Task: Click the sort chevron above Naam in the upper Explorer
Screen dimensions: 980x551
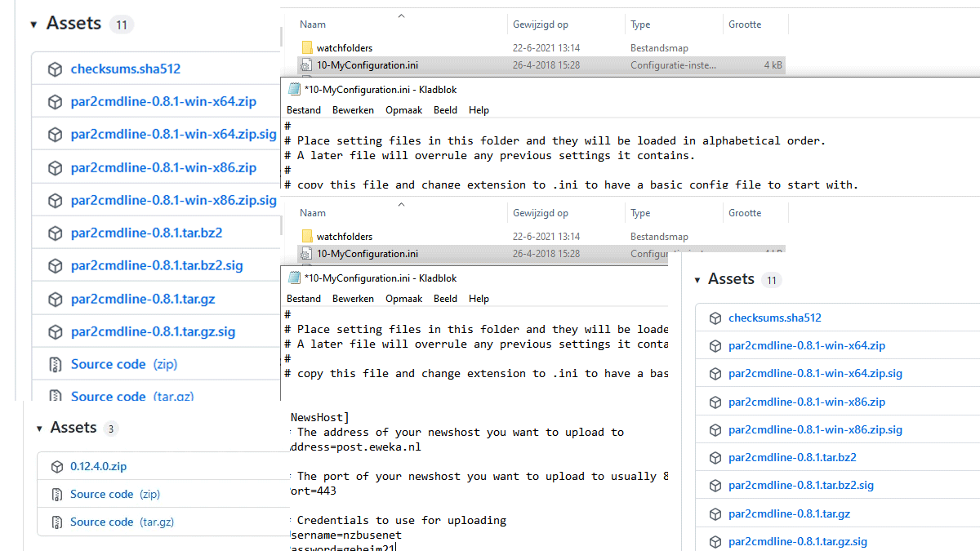Action: point(400,16)
